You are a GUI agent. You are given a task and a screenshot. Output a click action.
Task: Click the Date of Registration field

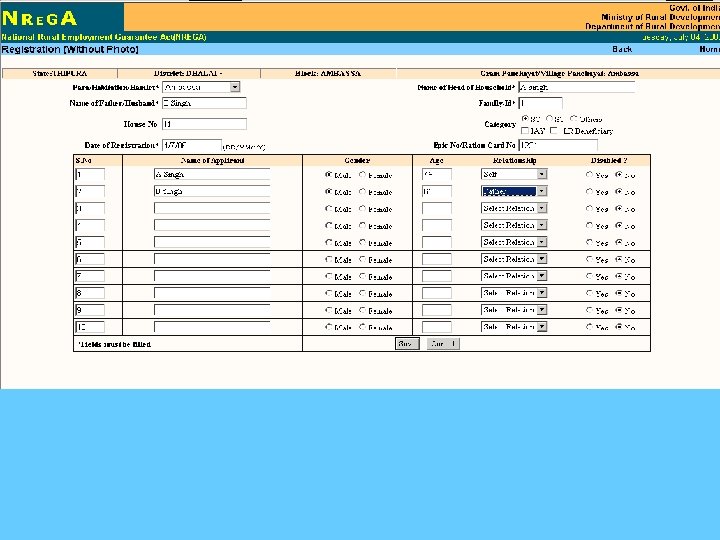click(x=191, y=145)
